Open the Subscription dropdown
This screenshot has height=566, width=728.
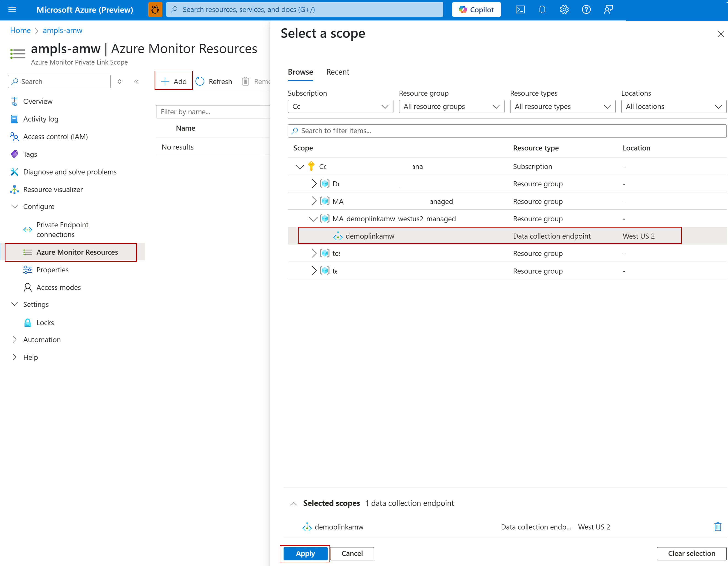coord(340,107)
